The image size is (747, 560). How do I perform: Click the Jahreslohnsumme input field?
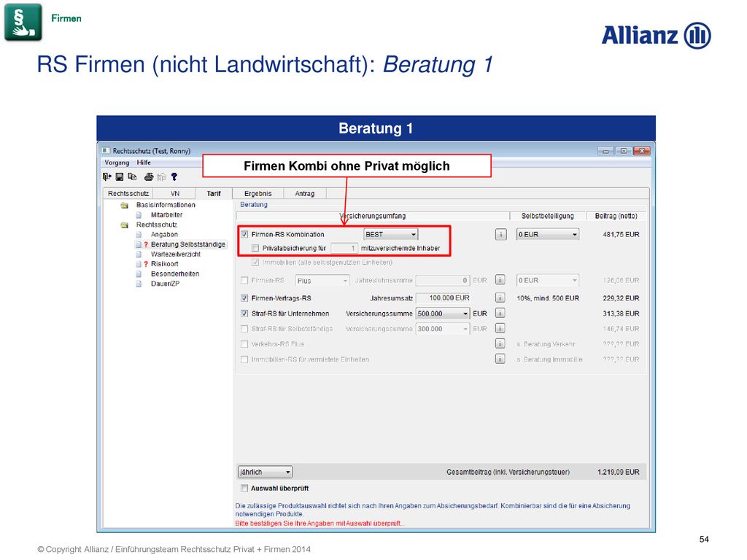(x=443, y=281)
